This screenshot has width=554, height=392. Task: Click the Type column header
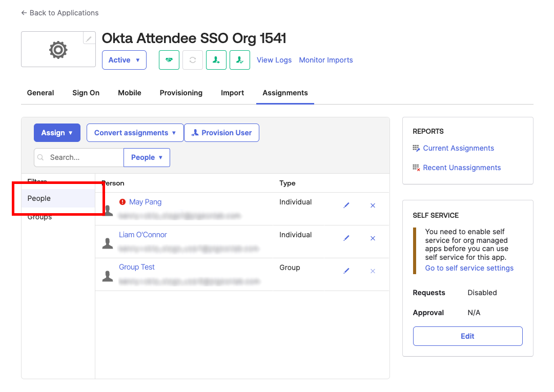(x=287, y=183)
